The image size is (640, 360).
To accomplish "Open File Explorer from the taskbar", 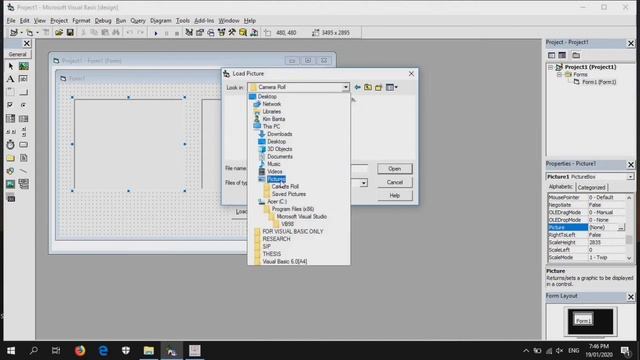I will [149, 351].
